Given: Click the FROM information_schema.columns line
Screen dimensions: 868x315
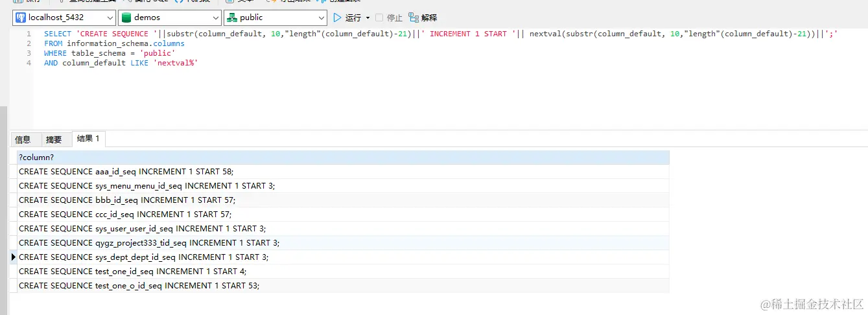Looking at the screenshot, I should 114,43.
